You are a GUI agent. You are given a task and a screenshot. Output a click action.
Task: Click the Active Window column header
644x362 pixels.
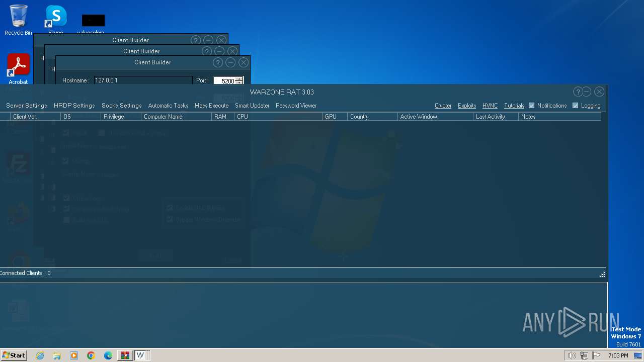click(435, 117)
